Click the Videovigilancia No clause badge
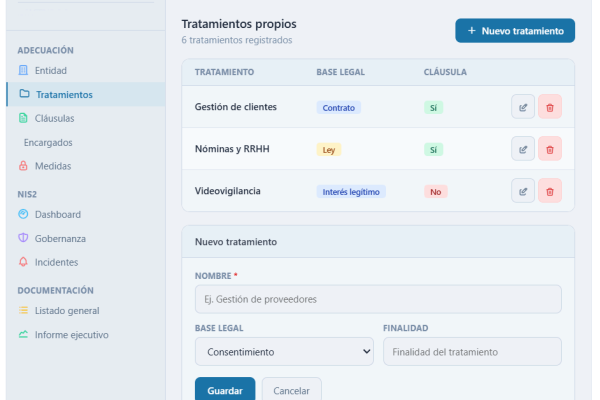Image resolution: width=600 pixels, height=400 pixels. pos(435,192)
